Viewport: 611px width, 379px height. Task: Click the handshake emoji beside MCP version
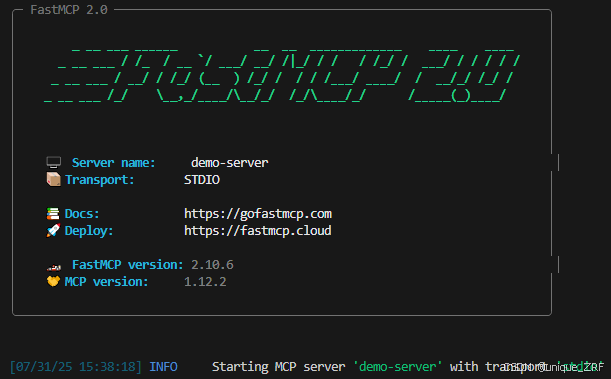tap(53, 281)
